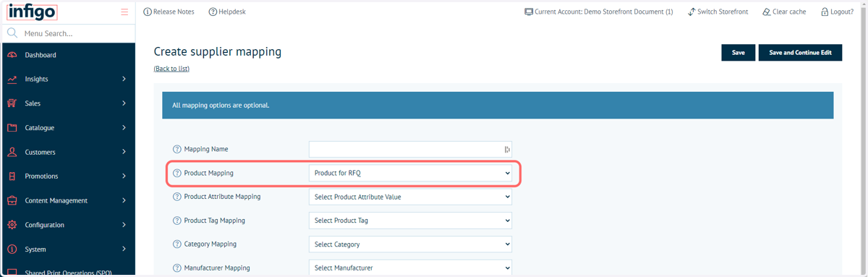Screen dimensions: 868x277
Task: Focus the Mapping Name input field
Action: tap(410, 149)
